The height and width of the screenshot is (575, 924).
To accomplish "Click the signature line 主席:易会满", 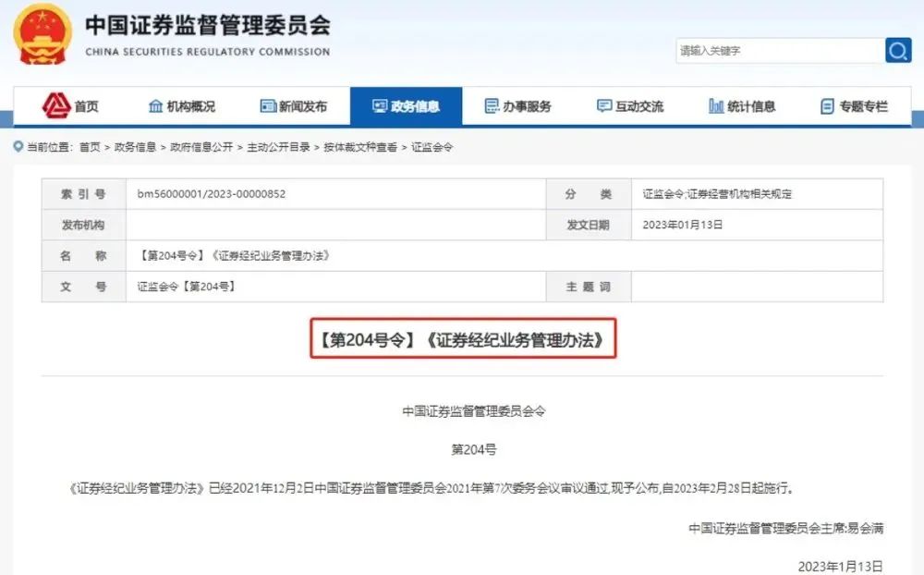I will [786, 529].
